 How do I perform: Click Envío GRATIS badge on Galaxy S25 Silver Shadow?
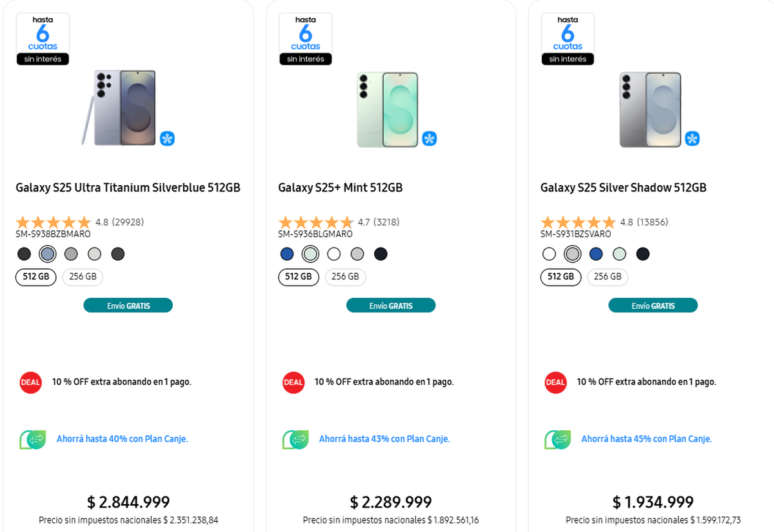click(x=653, y=306)
